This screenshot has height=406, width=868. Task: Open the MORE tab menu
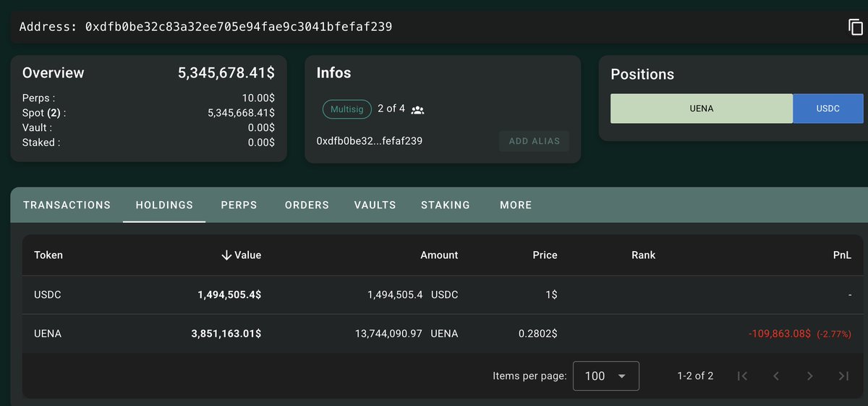pos(516,205)
